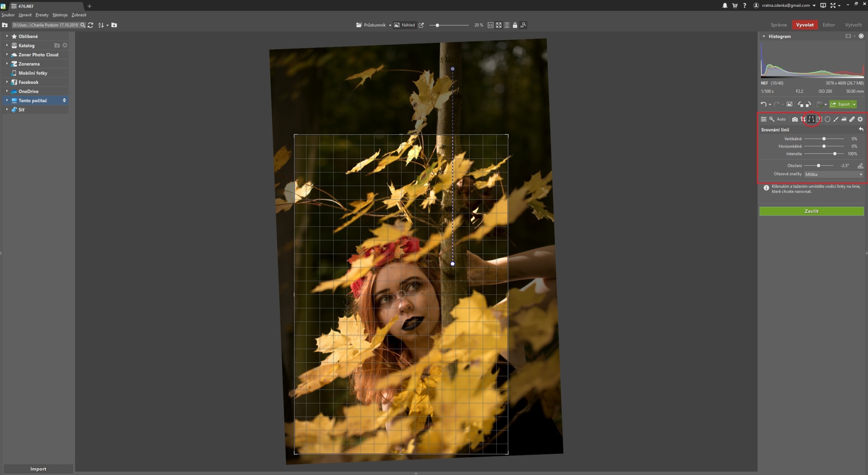Toggle overexposure highlight in Histogram
868x475 pixels.
861,36
